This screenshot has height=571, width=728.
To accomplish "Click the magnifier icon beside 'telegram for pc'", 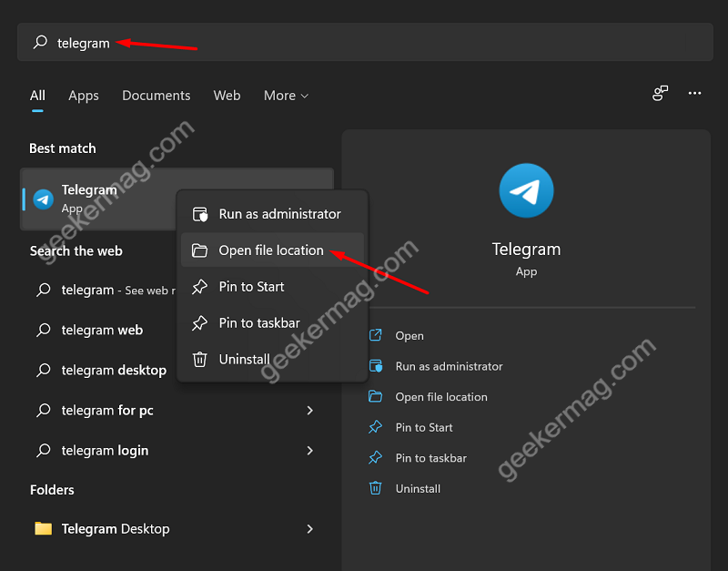I will pyautogui.click(x=44, y=410).
